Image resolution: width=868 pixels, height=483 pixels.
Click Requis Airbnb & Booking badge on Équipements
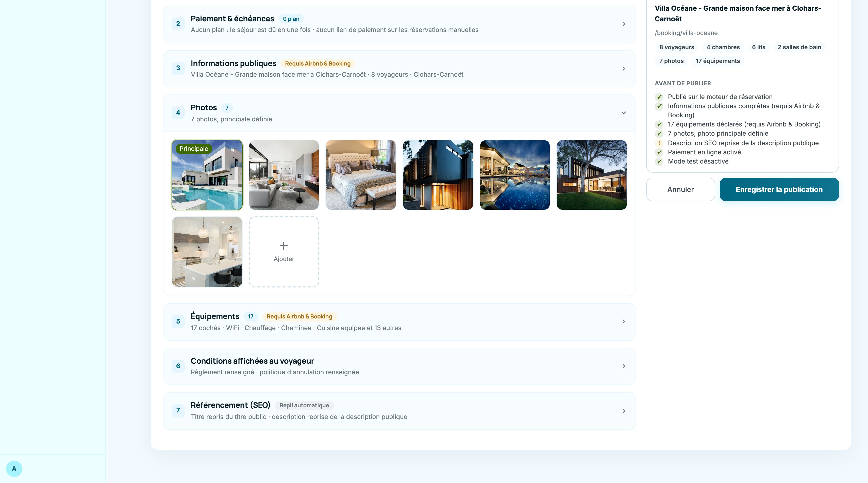point(299,316)
